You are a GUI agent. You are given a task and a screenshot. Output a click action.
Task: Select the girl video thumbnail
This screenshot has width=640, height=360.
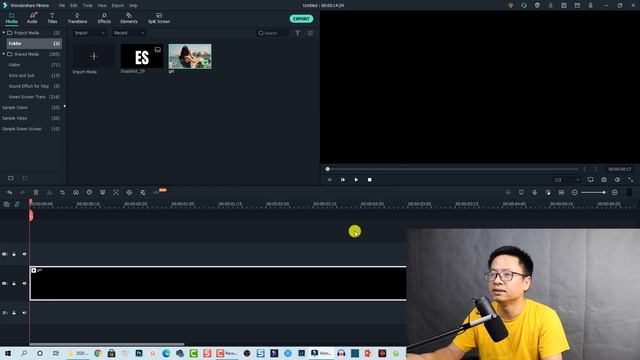[190, 56]
